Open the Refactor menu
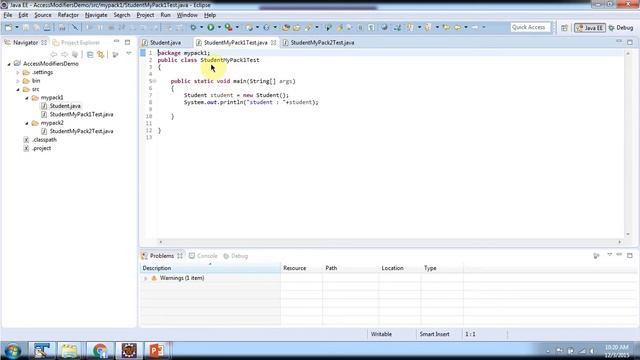Image resolution: width=640 pixels, height=360 pixels. click(68, 15)
